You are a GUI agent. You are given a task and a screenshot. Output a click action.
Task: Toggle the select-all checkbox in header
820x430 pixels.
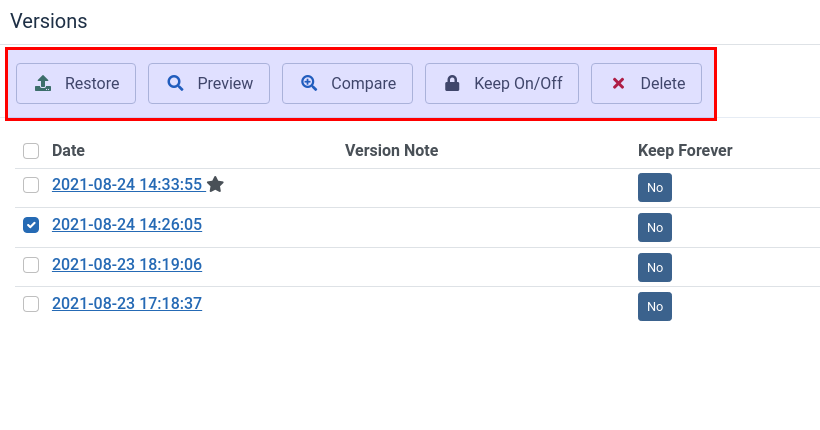[x=31, y=151]
